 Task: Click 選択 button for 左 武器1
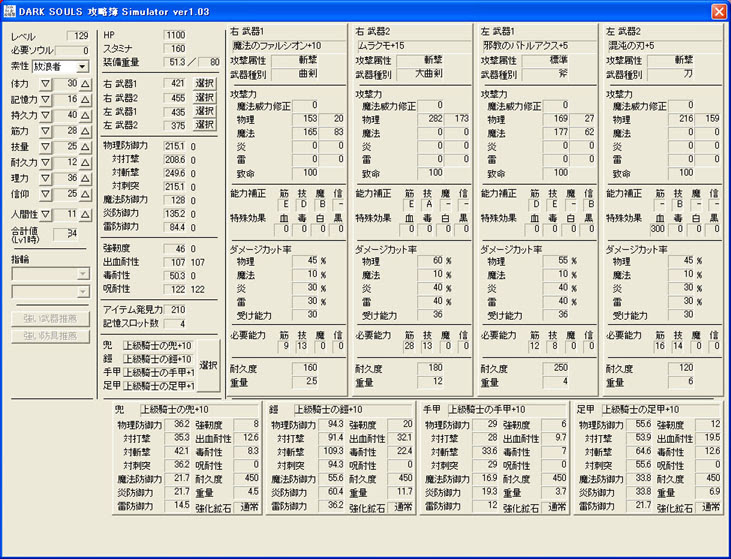205,111
